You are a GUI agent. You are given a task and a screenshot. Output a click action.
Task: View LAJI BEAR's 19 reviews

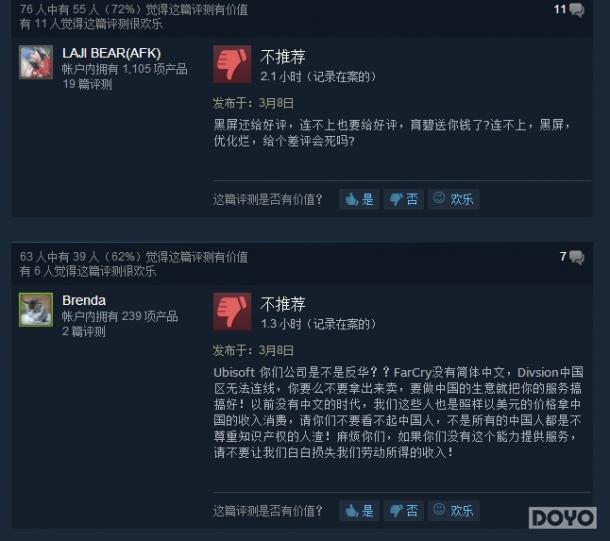tap(87, 84)
